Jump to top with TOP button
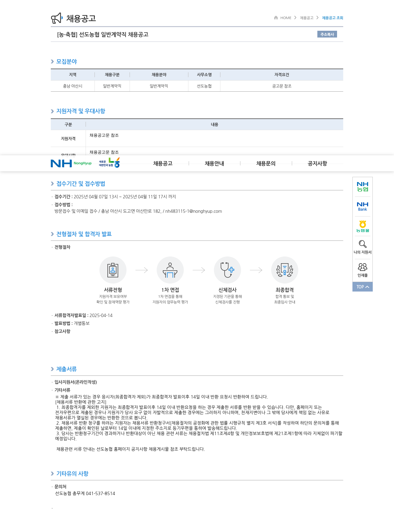 (363, 287)
